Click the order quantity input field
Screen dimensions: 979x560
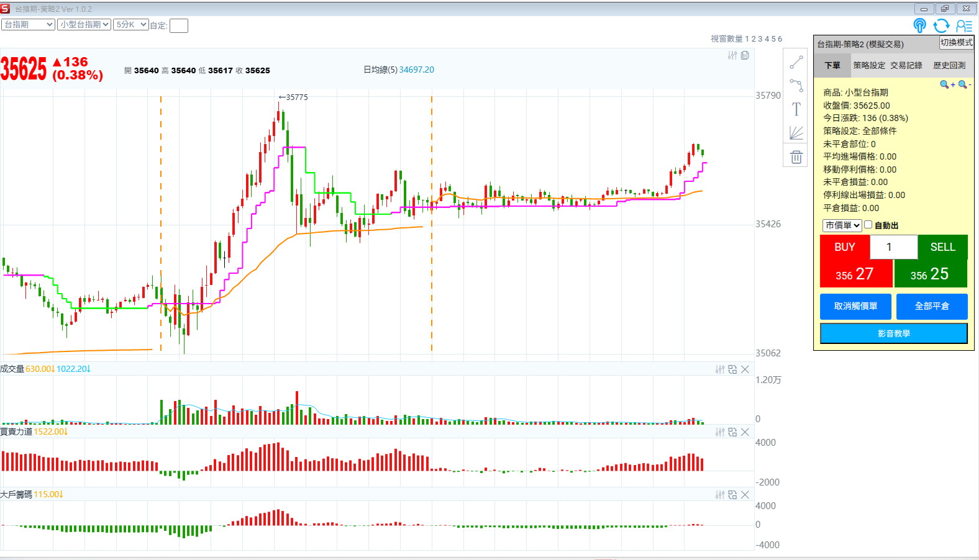[x=893, y=247]
